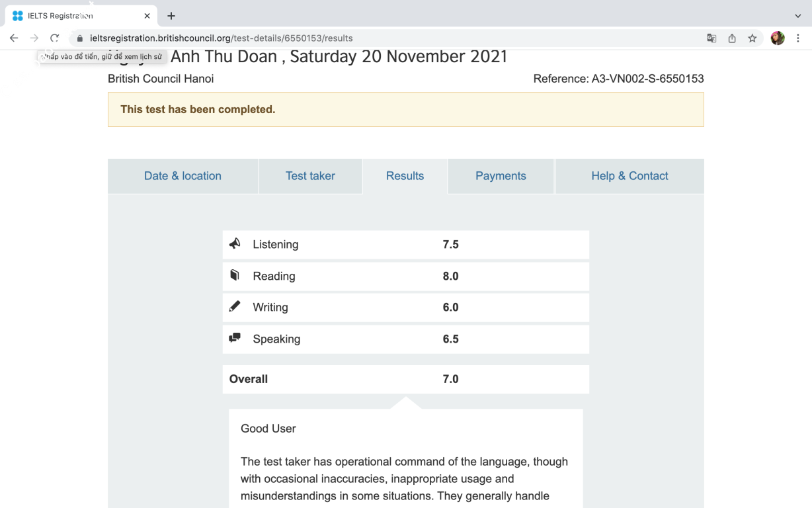812x508 pixels.
Task: Reload the page with refresh icon
Action: tap(55, 38)
